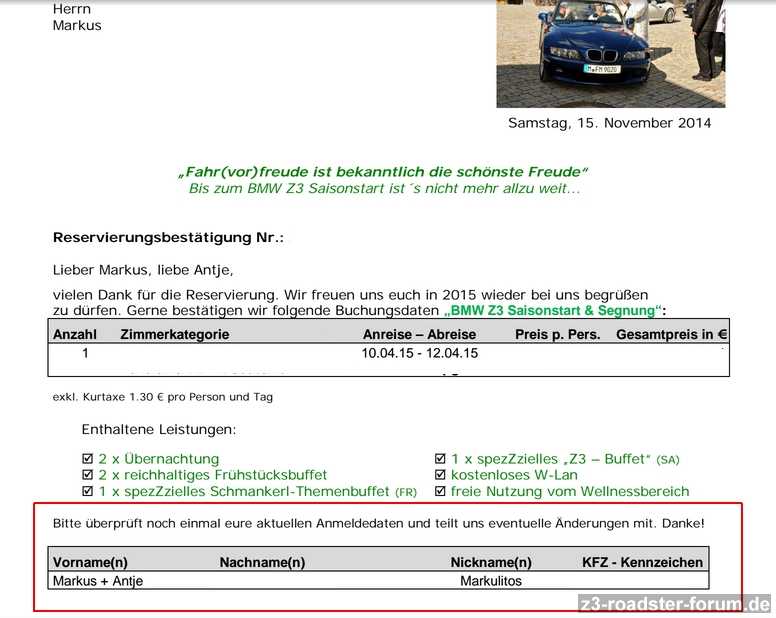Toggle the Schmankerl-Themenbuffet checkbox
Viewport: 776px width, 618px height.
[87, 492]
